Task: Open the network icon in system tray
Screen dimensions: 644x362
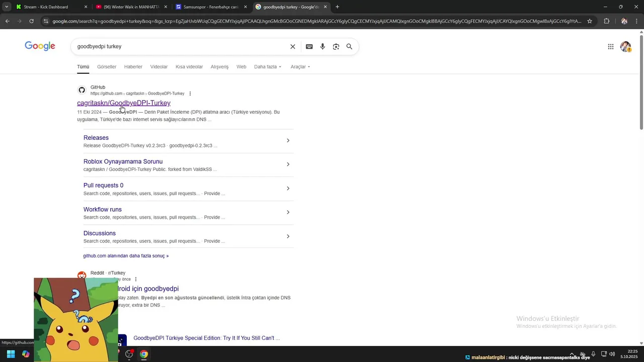Action: (604, 354)
